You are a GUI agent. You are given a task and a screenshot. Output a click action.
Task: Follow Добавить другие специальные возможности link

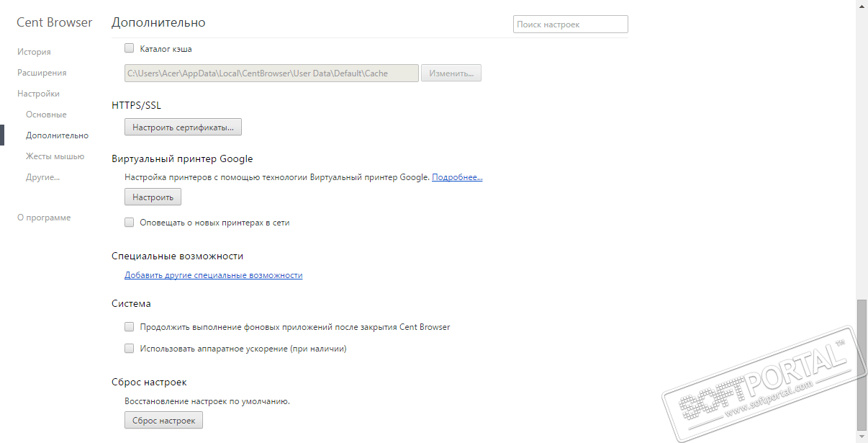[213, 275]
